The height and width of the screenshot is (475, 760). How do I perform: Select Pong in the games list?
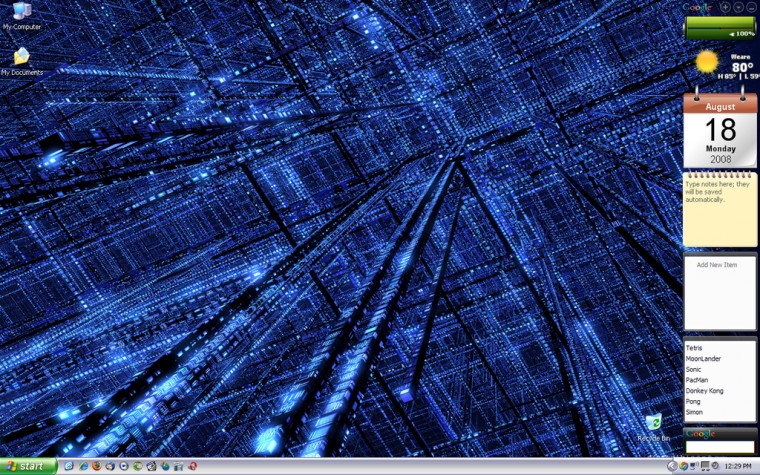coord(693,401)
